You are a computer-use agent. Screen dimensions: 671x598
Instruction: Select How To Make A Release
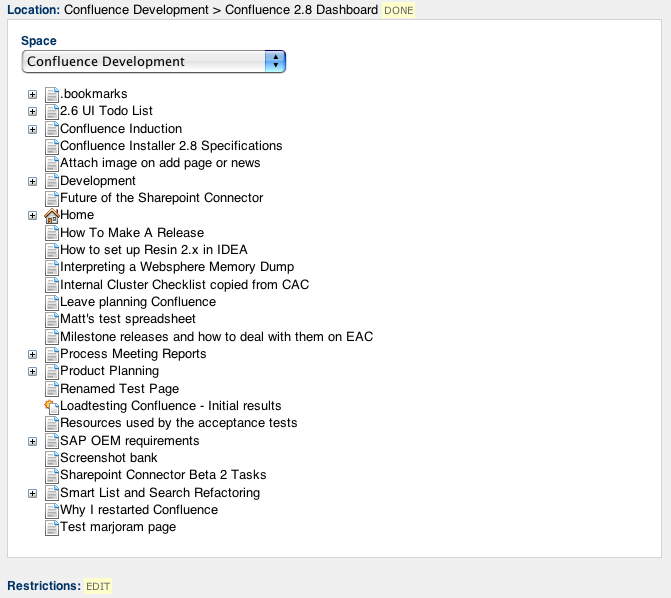[132, 233]
